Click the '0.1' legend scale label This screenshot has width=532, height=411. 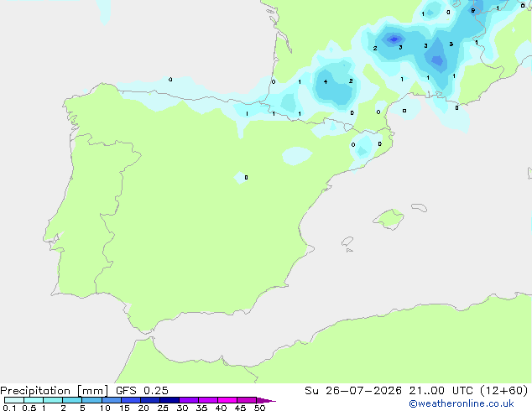tap(9, 408)
